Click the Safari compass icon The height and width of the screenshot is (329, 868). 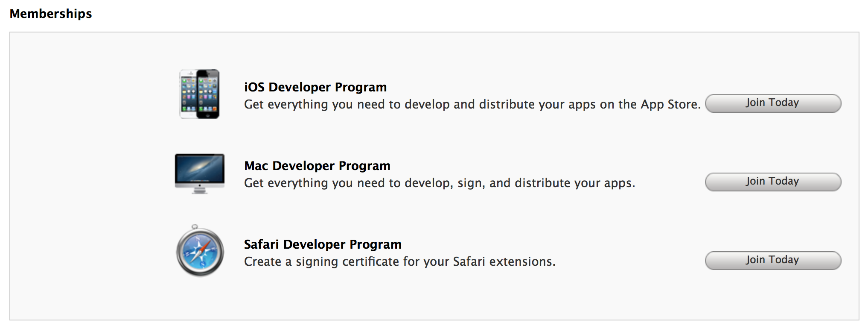(200, 250)
